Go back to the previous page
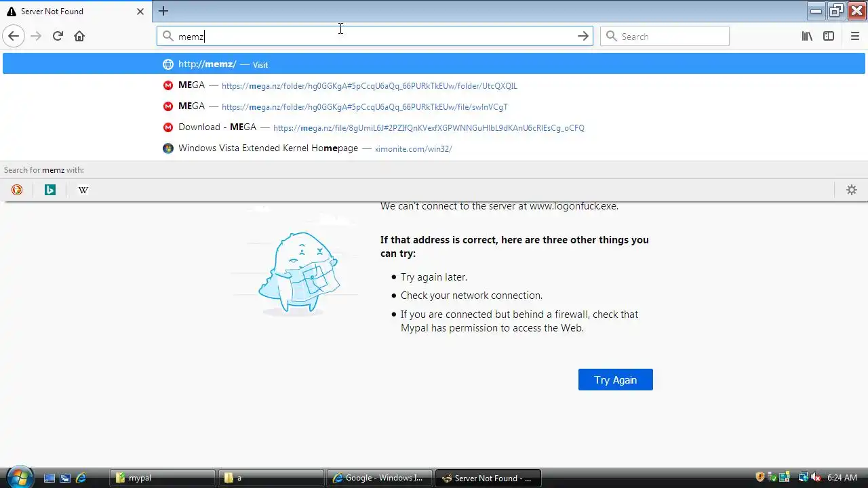Viewport: 868px width, 488px height. (x=14, y=36)
